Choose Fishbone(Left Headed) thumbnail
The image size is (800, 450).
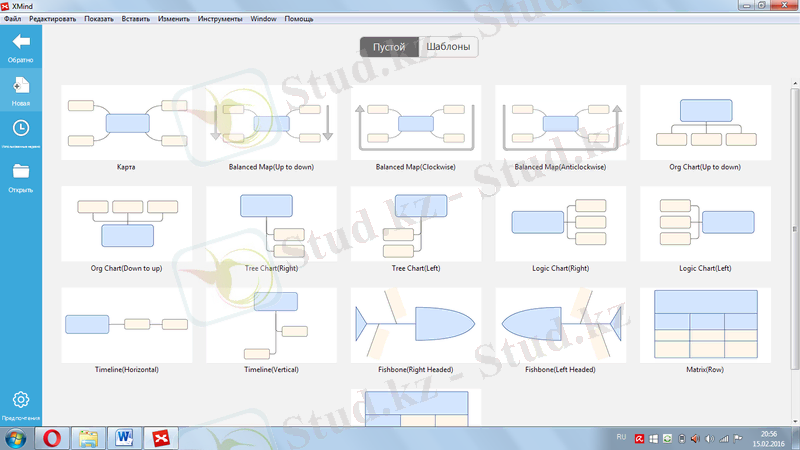pos(560,325)
